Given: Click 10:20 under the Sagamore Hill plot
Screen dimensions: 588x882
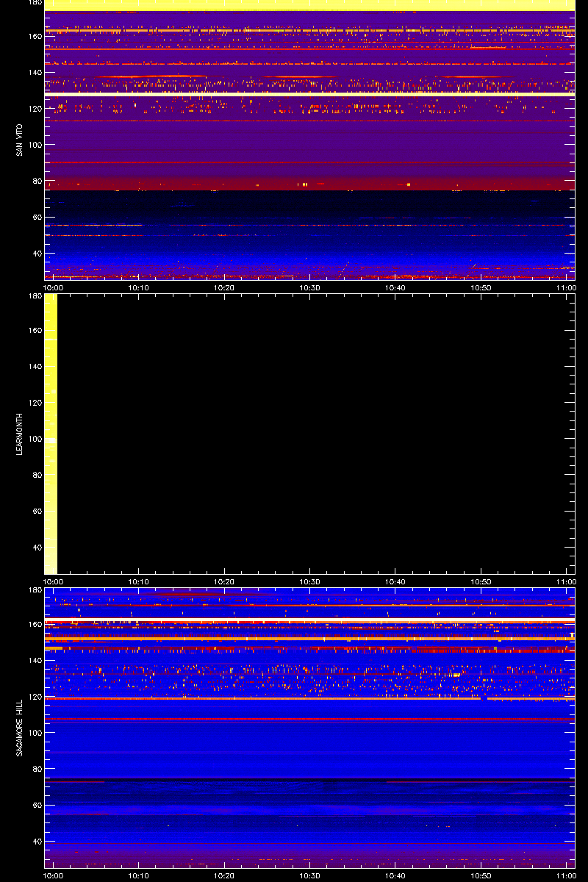Looking at the screenshot, I should click(224, 876).
